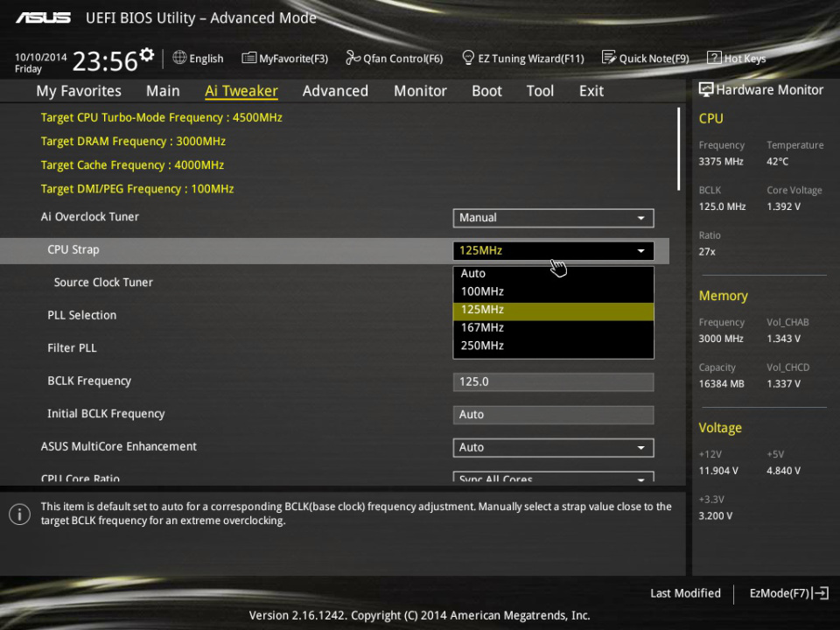
Task: Click the Target DMI/PEG Frequency line
Action: [x=137, y=189]
